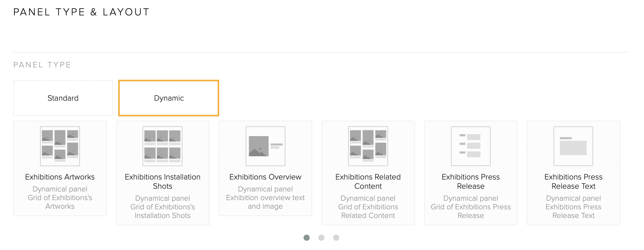Select the Dynamic panel type
This screenshot has width=644, height=250.
tap(169, 98)
